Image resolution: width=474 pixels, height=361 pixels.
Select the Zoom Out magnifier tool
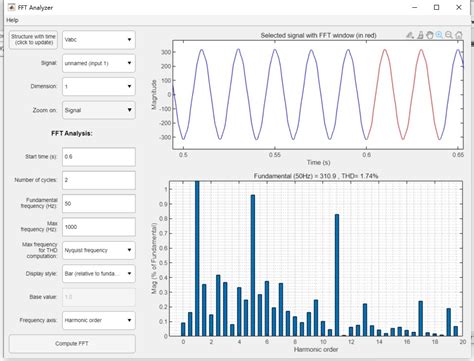tap(449, 35)
